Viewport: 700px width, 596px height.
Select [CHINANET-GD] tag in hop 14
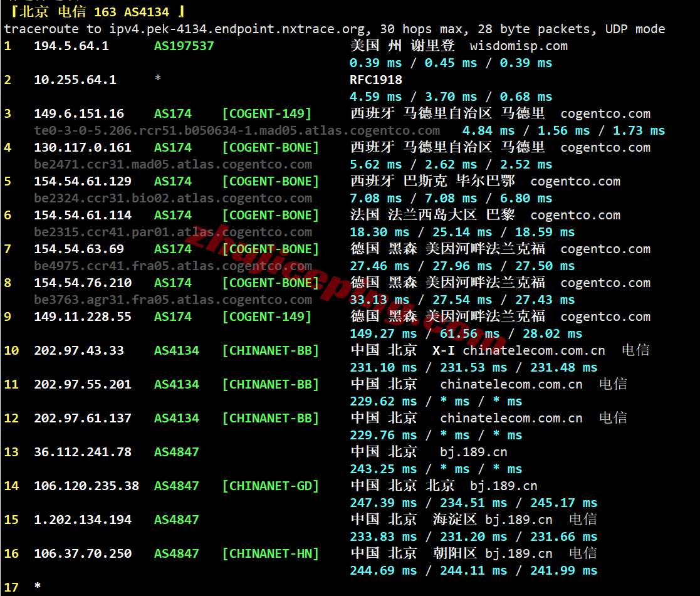[x=271, y=486]
